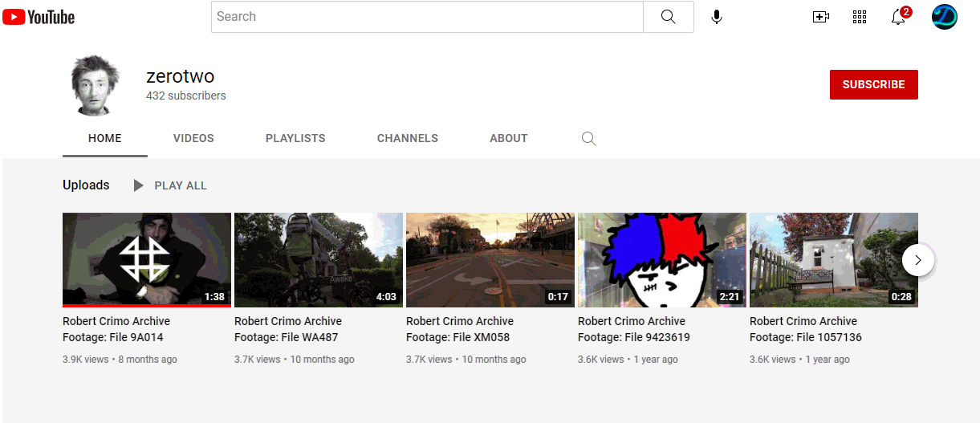This screenshot has width=980, height=423.
Task: Open the PLAYLISTS tab
Action: point(295,138)
